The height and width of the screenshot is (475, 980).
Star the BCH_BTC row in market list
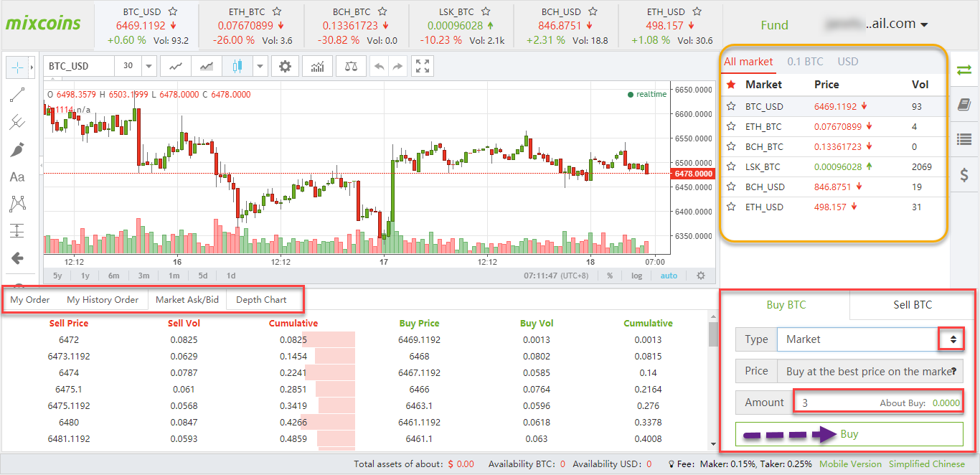click(x=731, y=146)
